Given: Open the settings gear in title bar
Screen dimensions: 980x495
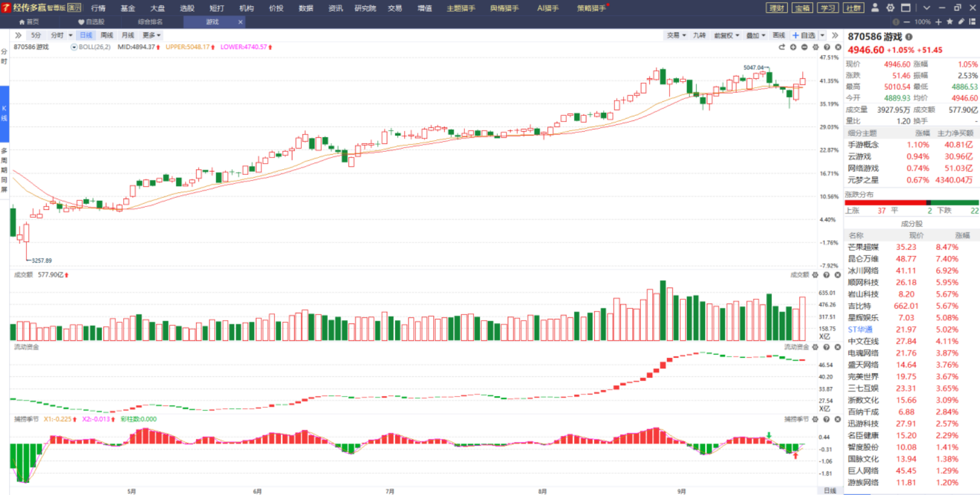Looking at the screenshot, I should [x=890, y=8].
